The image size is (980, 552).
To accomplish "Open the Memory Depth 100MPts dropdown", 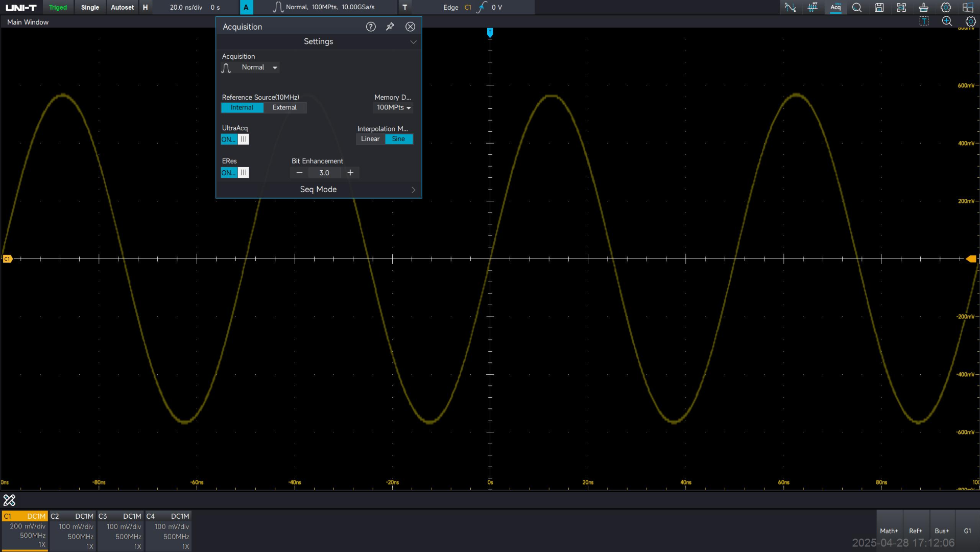I will (393, 107).
